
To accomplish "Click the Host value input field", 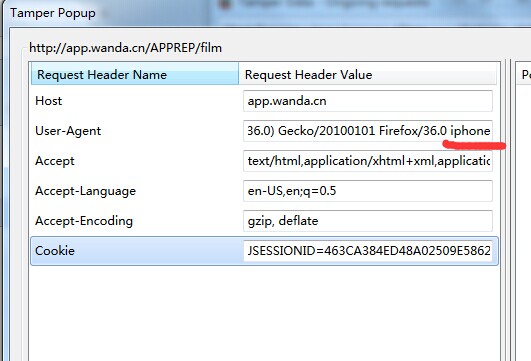I will pyautogui.click(x=367, y=101).
